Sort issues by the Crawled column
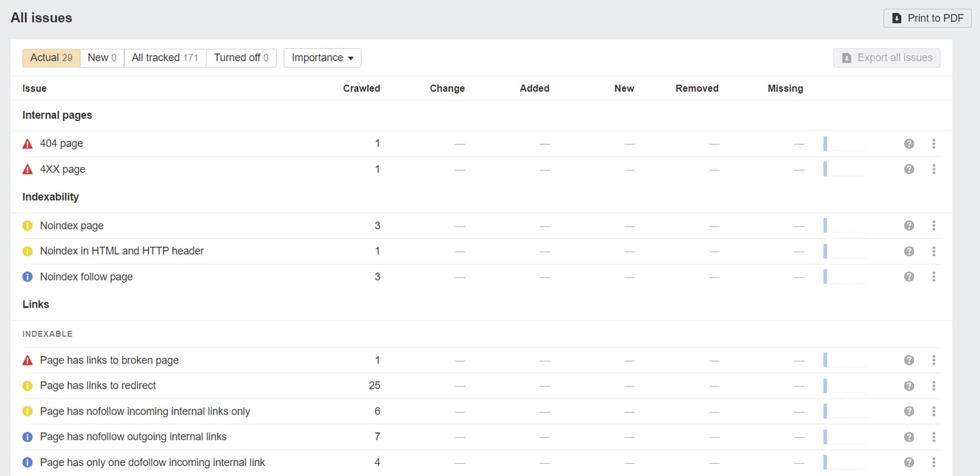The width and height of the screenshot is (980, 476). (x=361, y=88)
